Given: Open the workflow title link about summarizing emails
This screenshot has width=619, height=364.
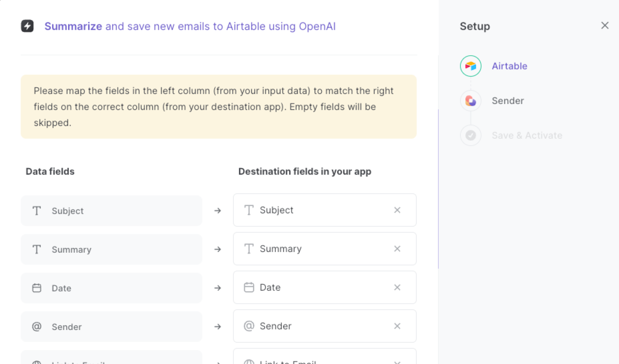Looking at the screenshot, I should [190, 26].
